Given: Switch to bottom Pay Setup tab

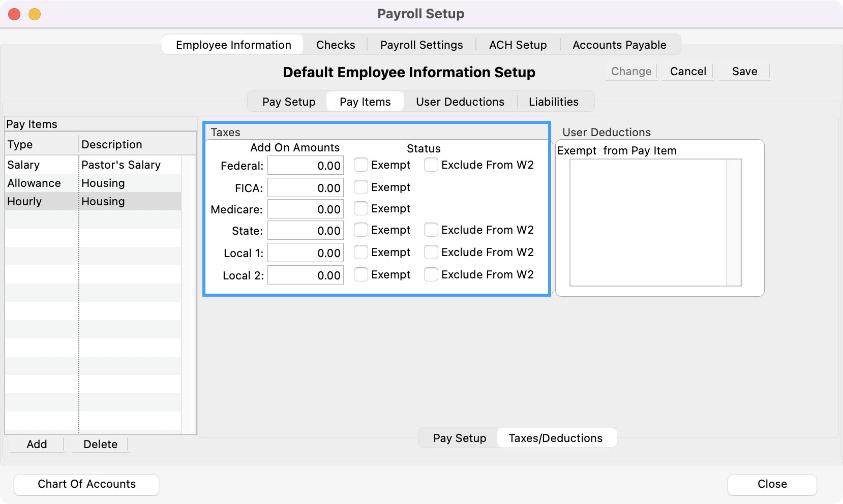Looking at the screenshot, I should (x=459, y=438).
